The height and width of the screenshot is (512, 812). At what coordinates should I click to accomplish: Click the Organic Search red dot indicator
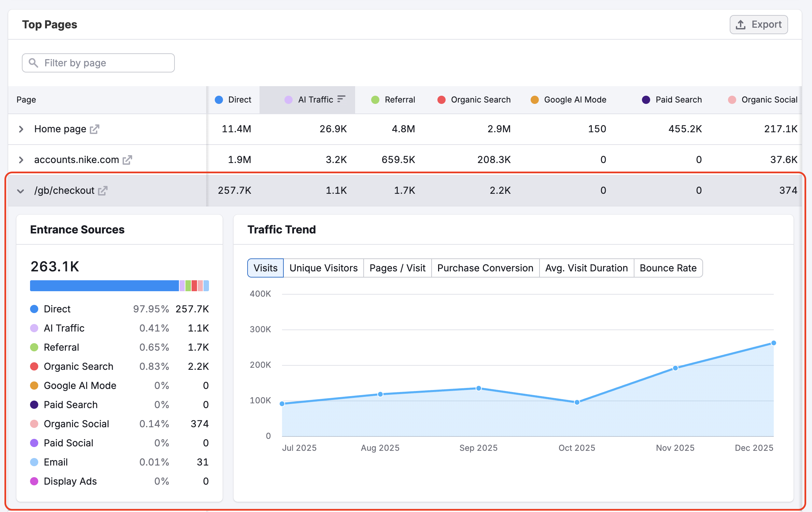[441, 99]
